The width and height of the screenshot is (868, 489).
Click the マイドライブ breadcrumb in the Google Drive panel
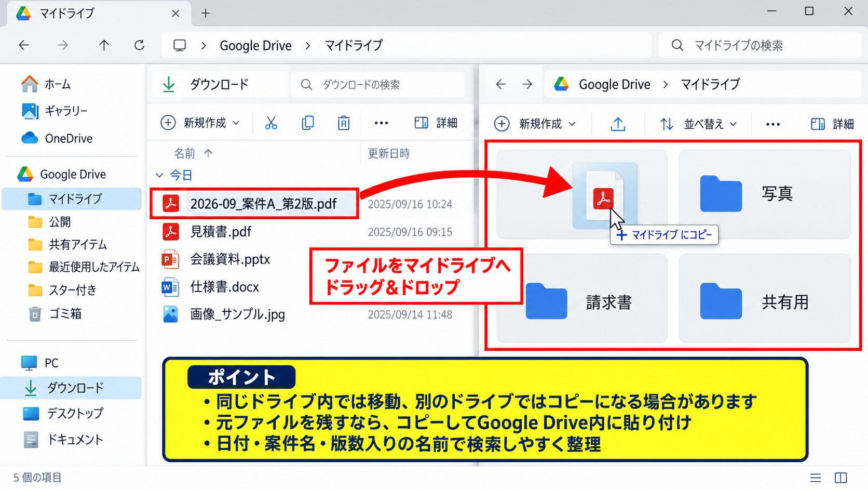[710, 84]
